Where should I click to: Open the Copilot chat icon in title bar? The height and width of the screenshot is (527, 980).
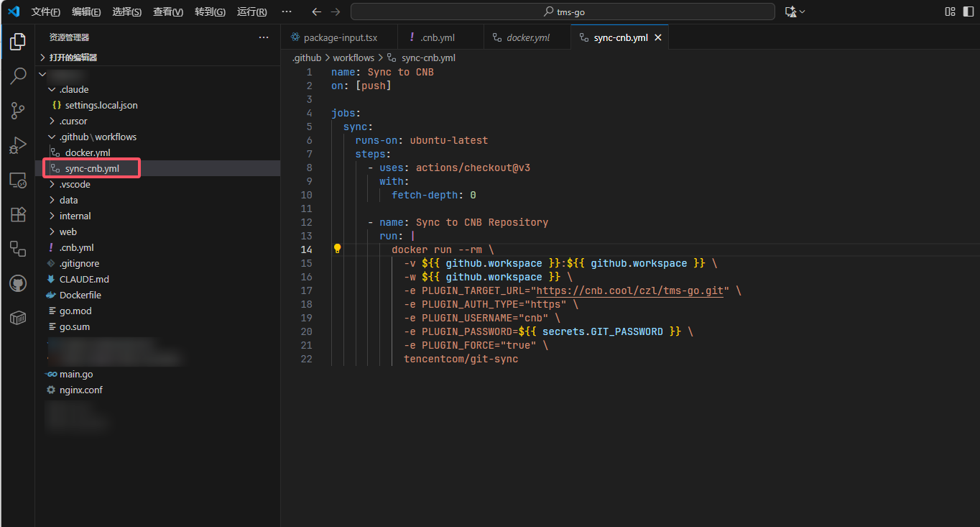(790, 12)
